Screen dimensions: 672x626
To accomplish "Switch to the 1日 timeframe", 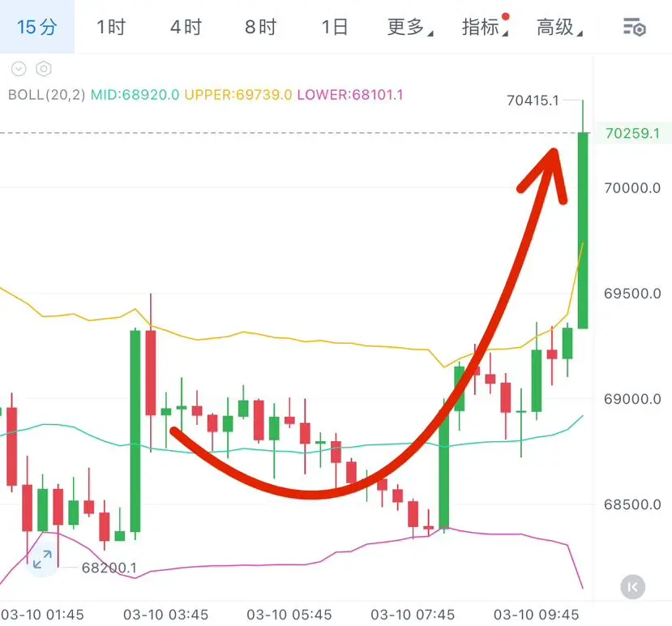I will (335, 27).
